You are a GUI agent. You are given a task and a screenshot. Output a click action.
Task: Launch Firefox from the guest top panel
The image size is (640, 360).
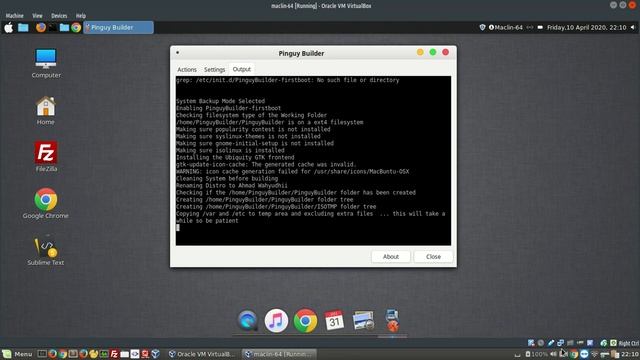pyautogui.click(x=41, y=27)
